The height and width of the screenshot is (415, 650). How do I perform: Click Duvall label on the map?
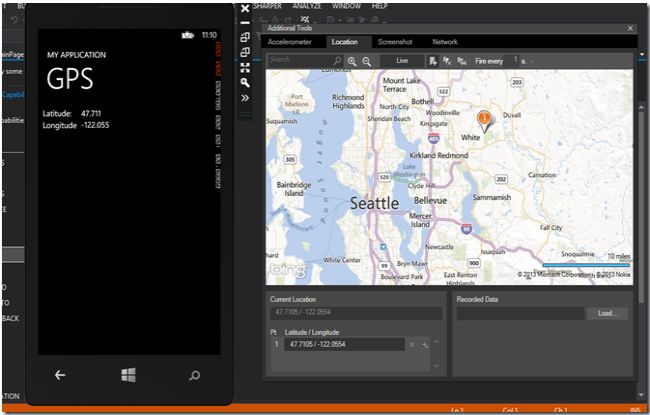[512, 115]
